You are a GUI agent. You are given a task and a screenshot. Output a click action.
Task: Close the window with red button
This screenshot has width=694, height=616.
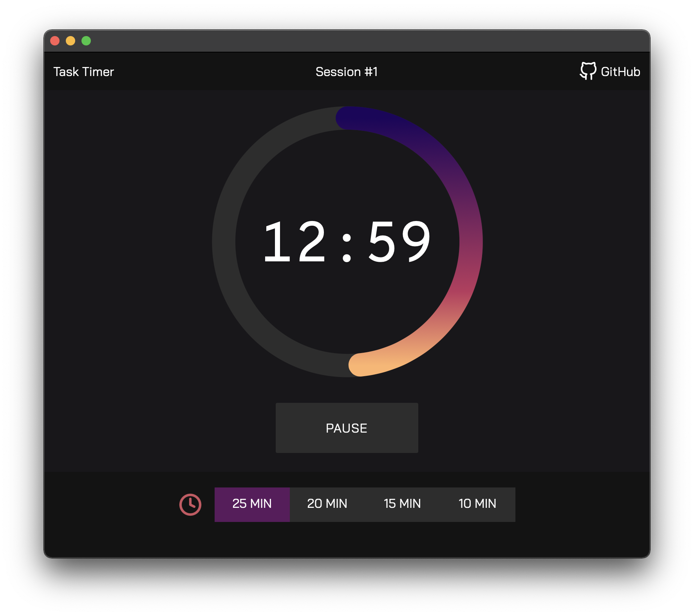(55, 41)
